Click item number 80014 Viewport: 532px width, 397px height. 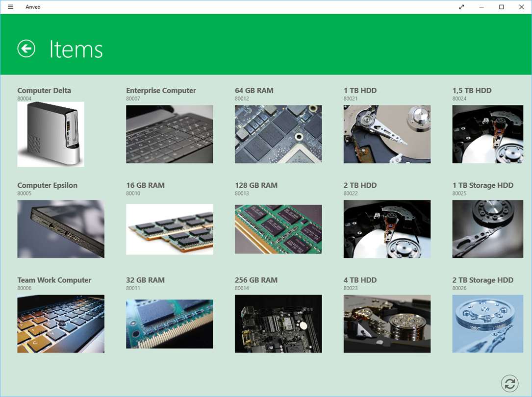tap(242, 288)
